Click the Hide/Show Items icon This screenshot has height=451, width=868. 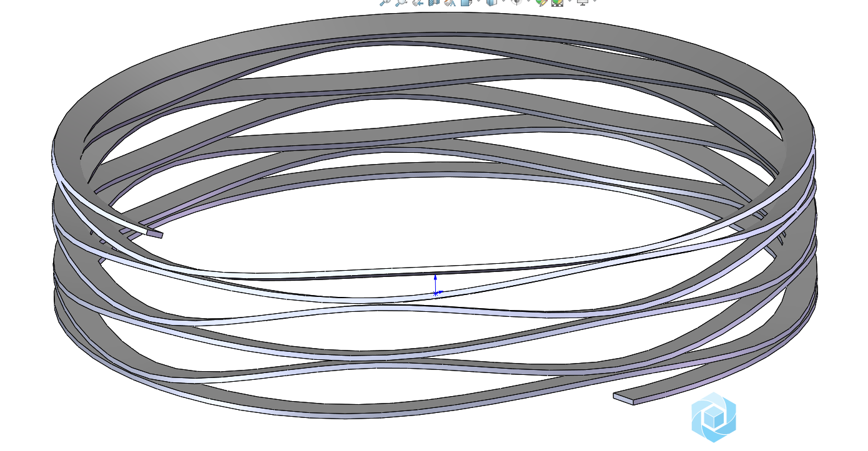click(516, 2)
